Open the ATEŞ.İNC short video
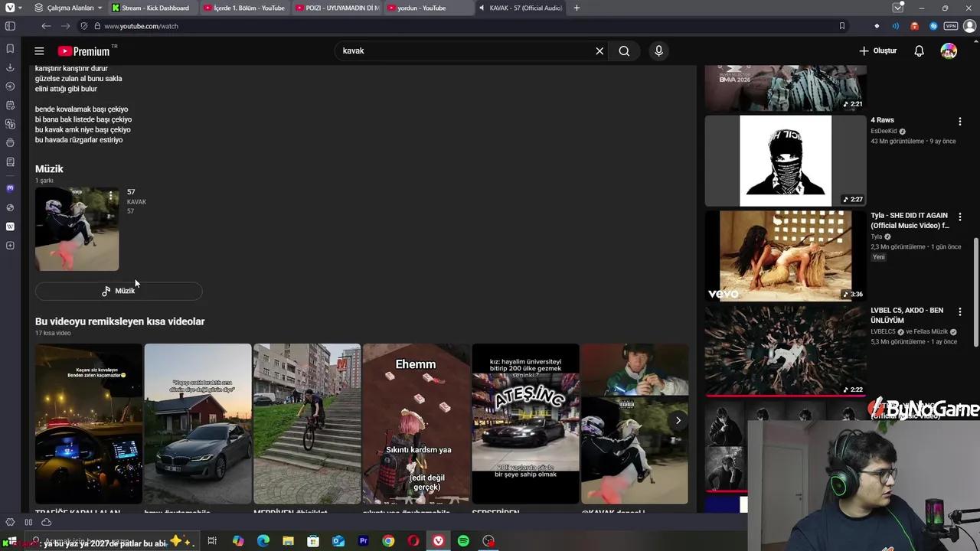980x551 pixels. 526,424
